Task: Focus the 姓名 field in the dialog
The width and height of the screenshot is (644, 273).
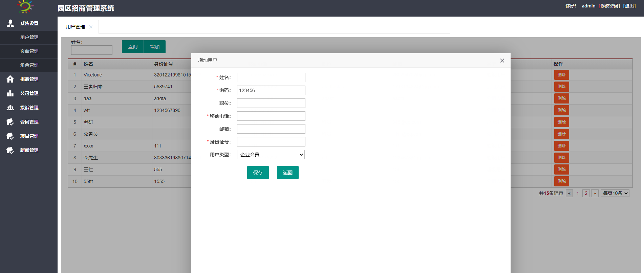Action: [271, 77]
